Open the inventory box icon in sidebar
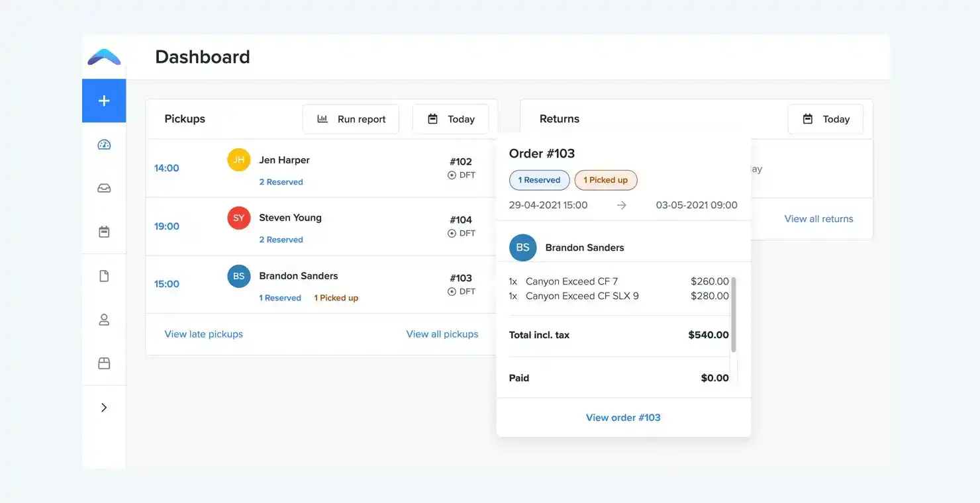Image resolution: width=980 pixels, height=503 pixels. click(104, 363)
